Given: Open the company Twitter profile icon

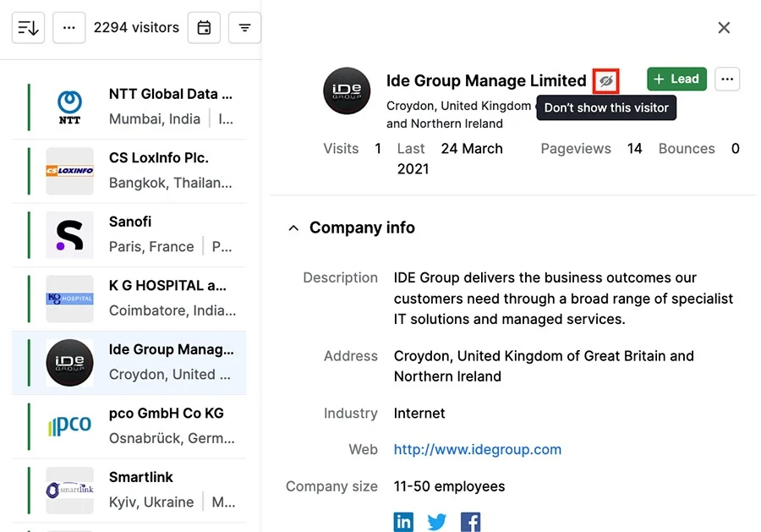Looking at the screenshot, I should point(437,522).
